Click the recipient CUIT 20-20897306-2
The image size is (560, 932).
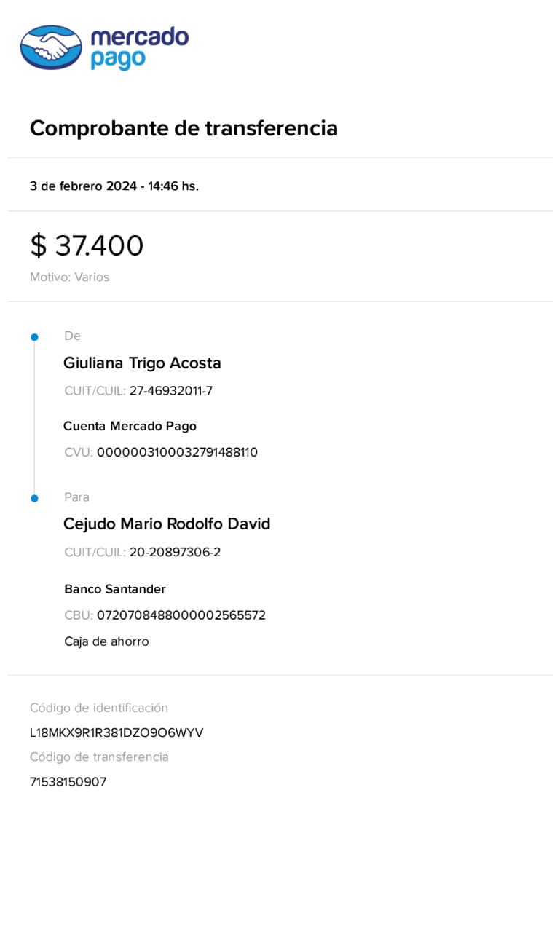[x=175, y=552]
